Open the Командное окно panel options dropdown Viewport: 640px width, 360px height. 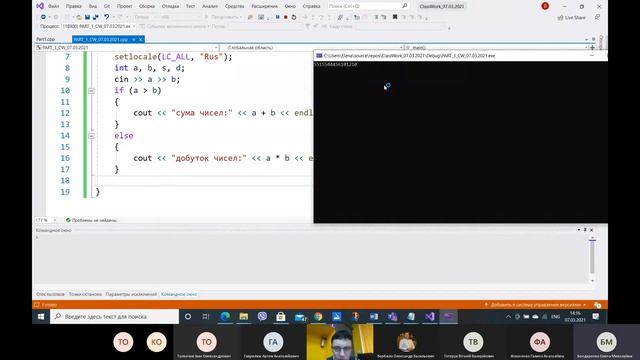[579, 230]
